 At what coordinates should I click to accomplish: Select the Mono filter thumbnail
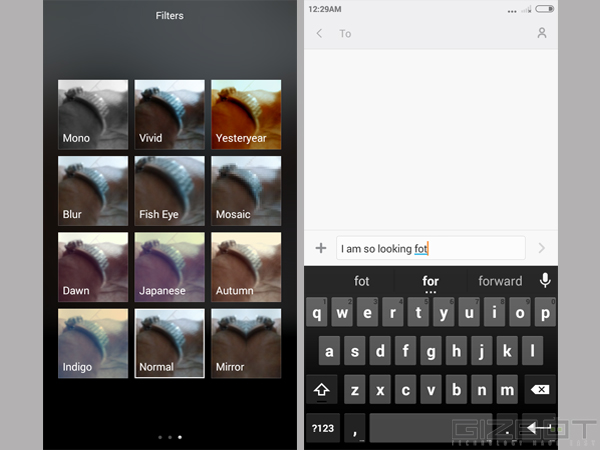(93, 115)
